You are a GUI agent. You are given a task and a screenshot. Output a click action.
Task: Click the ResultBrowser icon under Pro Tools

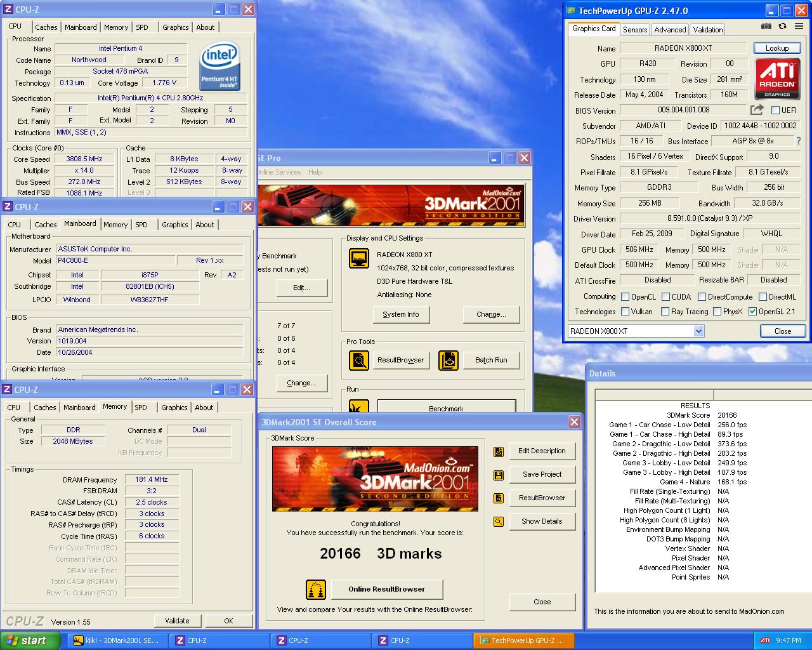pyautogui.click(x=359, y=361)
